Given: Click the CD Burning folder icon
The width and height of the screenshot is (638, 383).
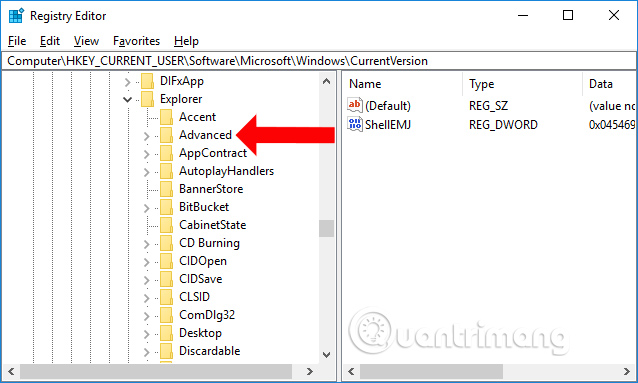Looking at the screenshot, I should pyautogui.click(x=166, y=243).
